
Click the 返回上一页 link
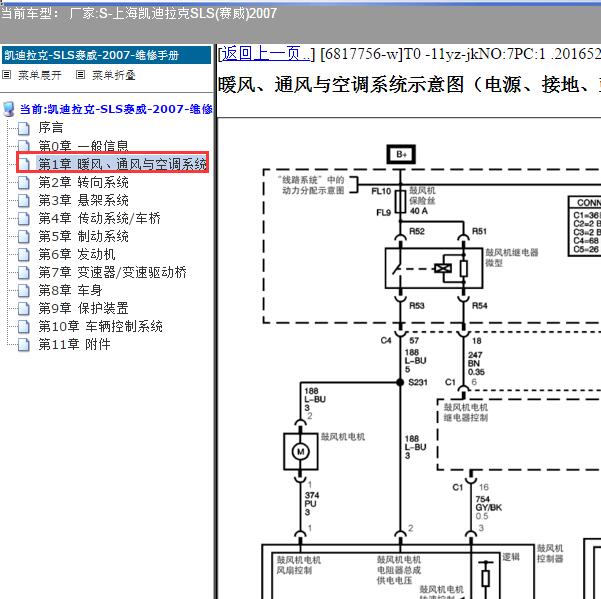(266, 54)
